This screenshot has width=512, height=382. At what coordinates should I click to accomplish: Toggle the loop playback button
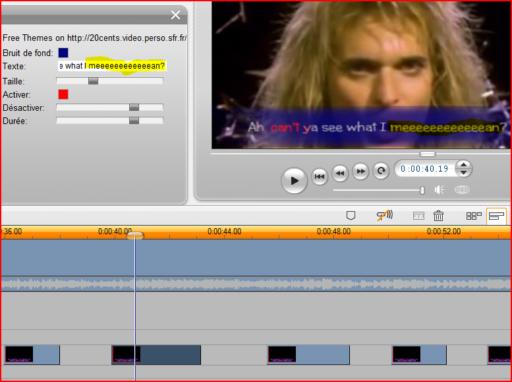click(381, 171)
